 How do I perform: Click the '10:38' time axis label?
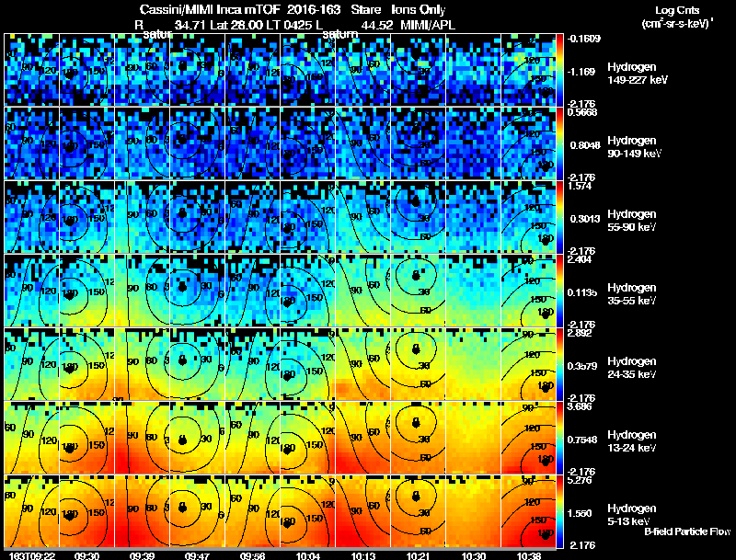point(528,555)
